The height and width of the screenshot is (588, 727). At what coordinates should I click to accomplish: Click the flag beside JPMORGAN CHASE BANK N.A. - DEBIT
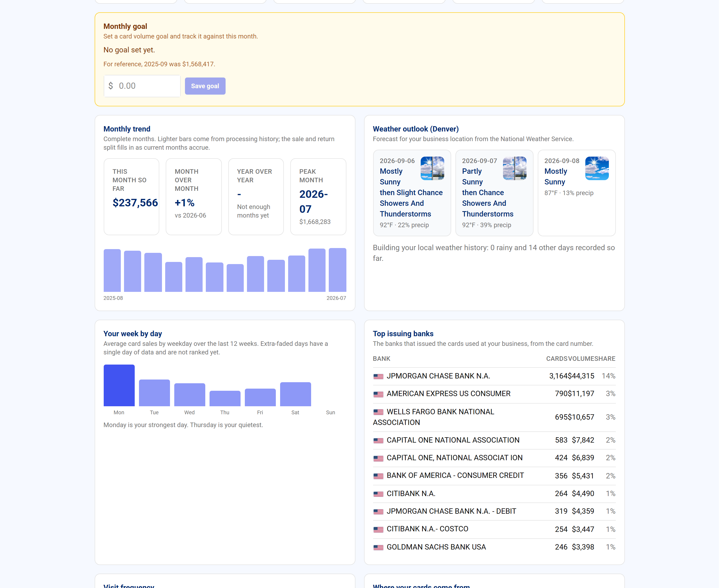click(378, 512)
